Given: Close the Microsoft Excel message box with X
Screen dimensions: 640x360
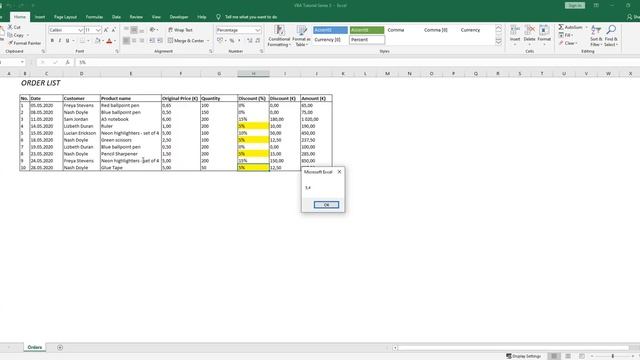Looking at the screenshot, I should pyautogui.click(x=339, y=172).
